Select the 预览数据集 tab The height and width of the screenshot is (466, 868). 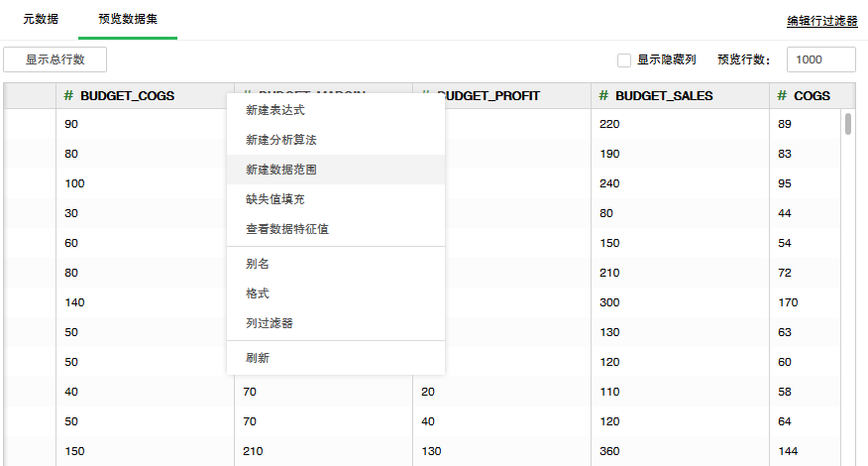(127, 19)
